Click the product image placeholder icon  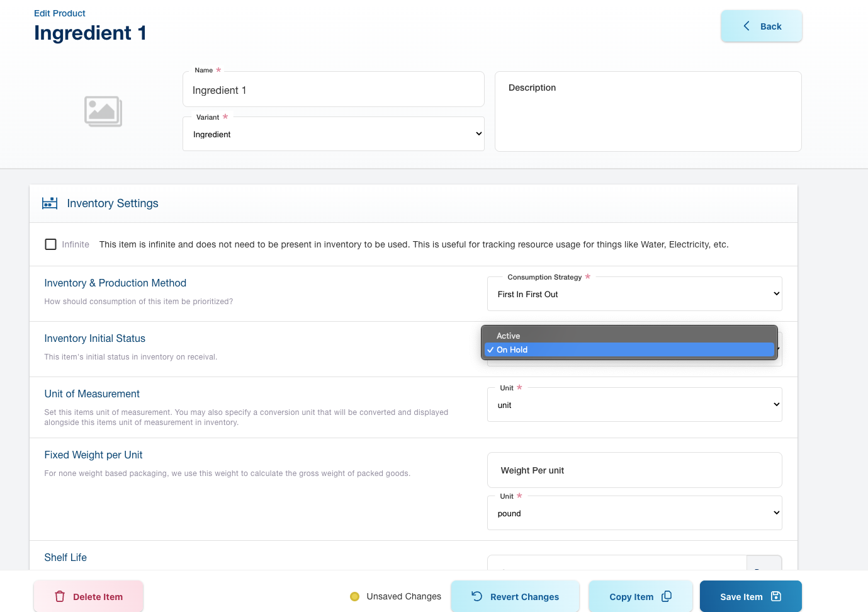(103, 111)
